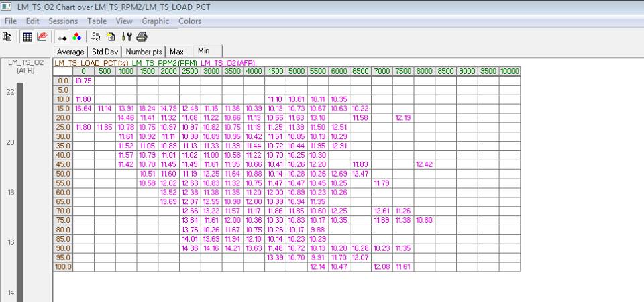Screen dimensions: 644x302
Task: Switch to table grid view icon
Action: point(28,37)
